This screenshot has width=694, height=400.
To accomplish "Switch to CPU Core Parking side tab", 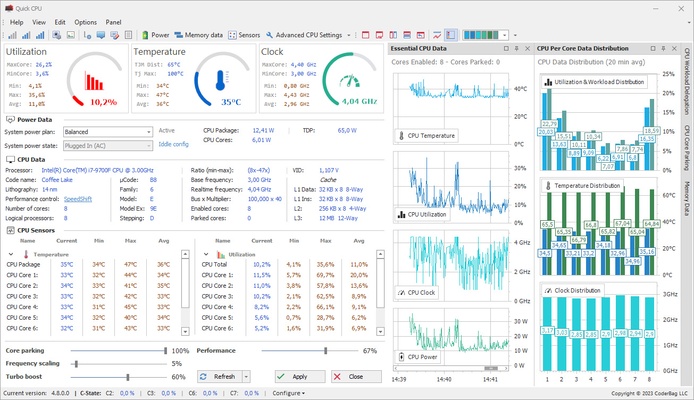I will [x=687, y=148].
